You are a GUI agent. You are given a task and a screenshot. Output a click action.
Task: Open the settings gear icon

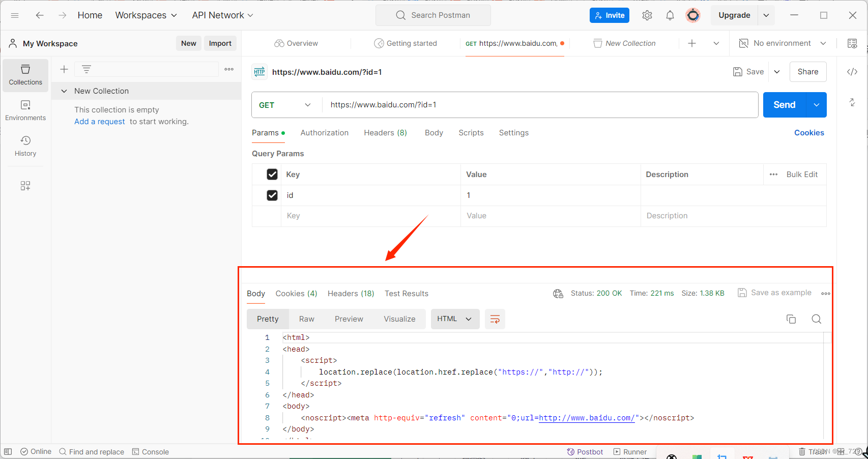(647, 15)
